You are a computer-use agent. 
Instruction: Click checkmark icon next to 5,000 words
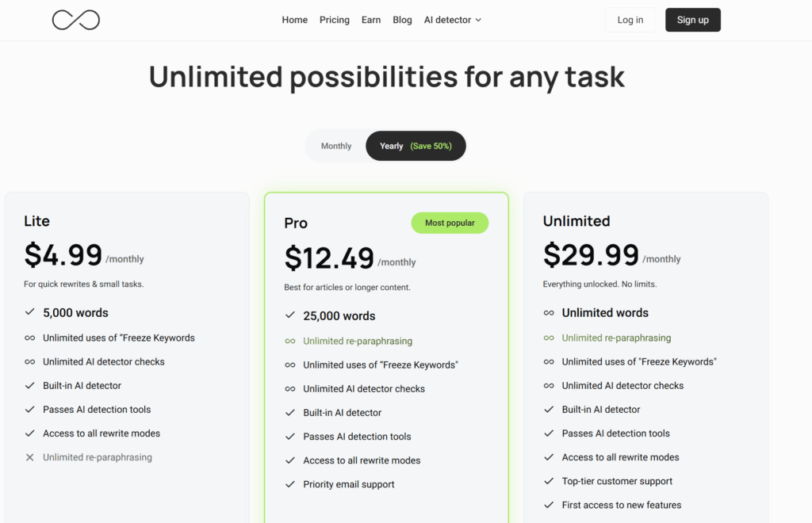[30, 313]
